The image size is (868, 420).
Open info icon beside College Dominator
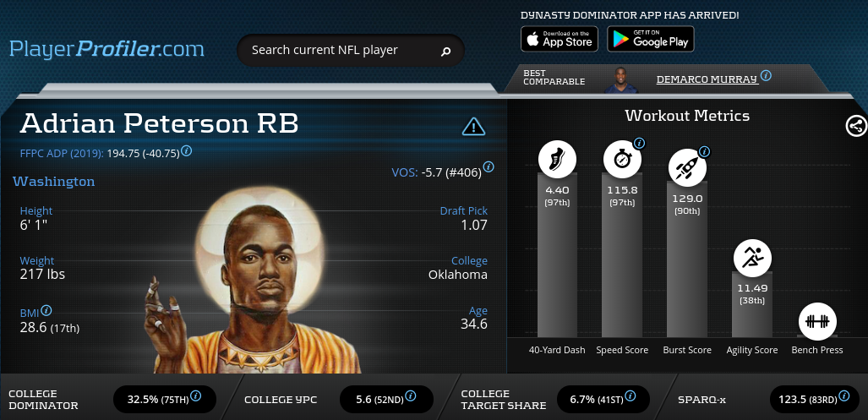(x=195, y=396)
